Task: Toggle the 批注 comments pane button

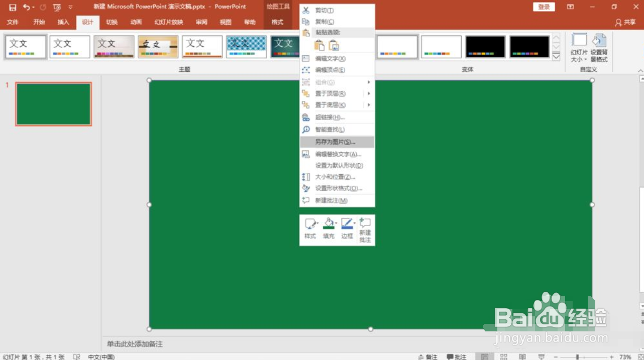Action: pos(457,356)
